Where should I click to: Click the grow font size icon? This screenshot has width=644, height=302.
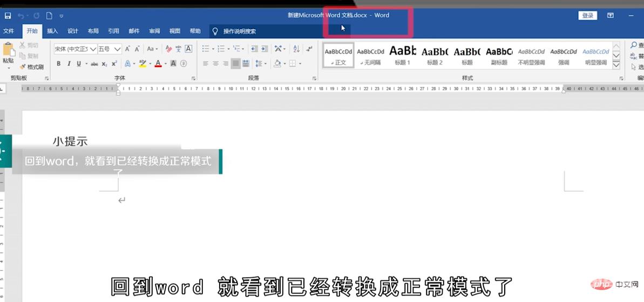pos(128,49)
